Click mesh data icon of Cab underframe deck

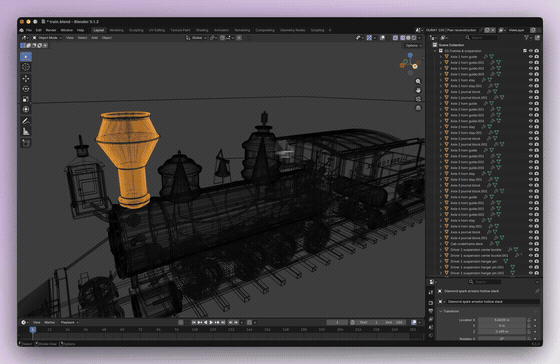(498, 244)
